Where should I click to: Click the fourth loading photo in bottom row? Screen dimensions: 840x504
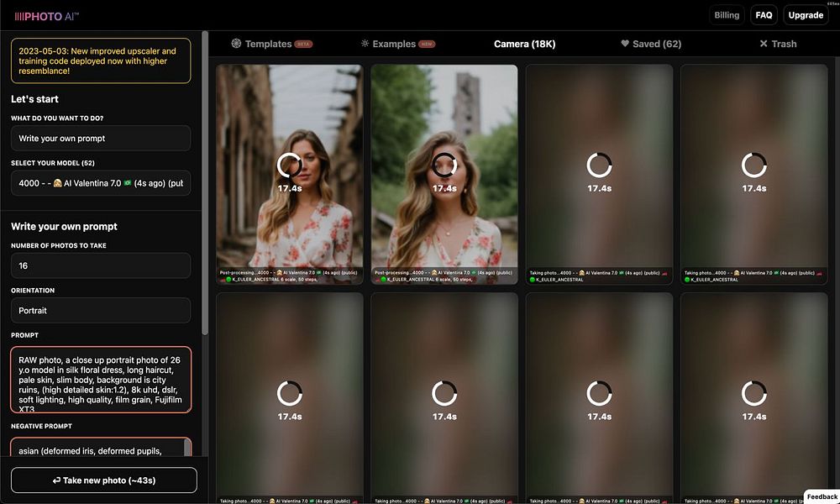753,398
